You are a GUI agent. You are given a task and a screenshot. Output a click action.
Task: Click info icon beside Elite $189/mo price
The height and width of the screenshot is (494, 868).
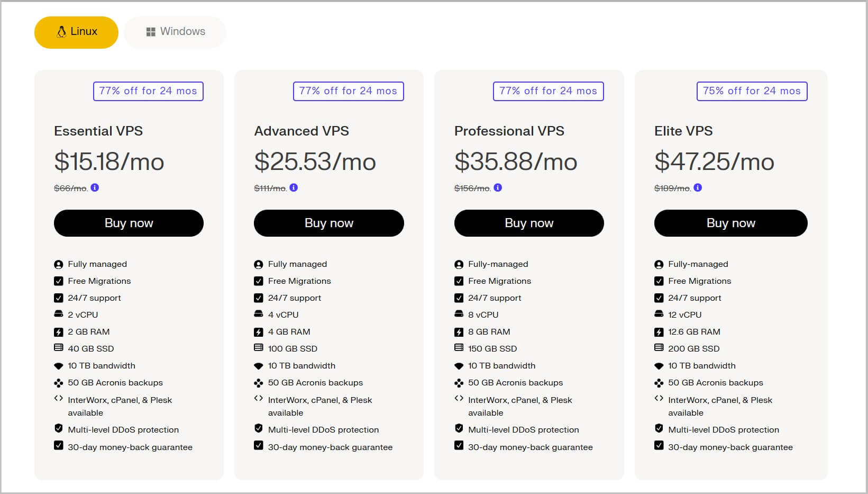click(x=698, y=187)
